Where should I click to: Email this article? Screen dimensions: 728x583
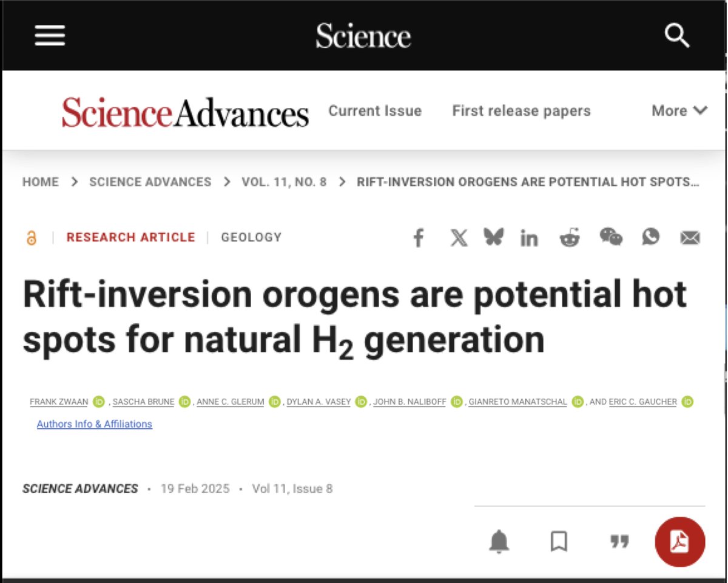coord(690,238)
